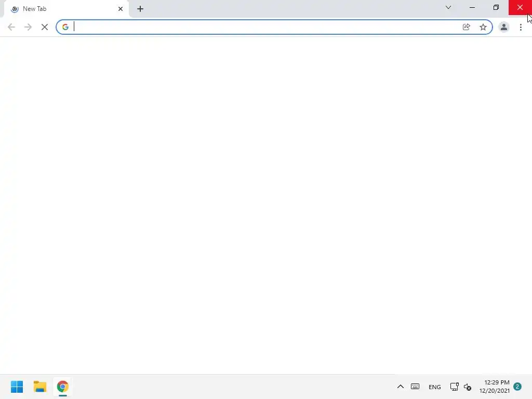Open a new tab with plus button
The image size is (532, 399).
pos(140,9)
